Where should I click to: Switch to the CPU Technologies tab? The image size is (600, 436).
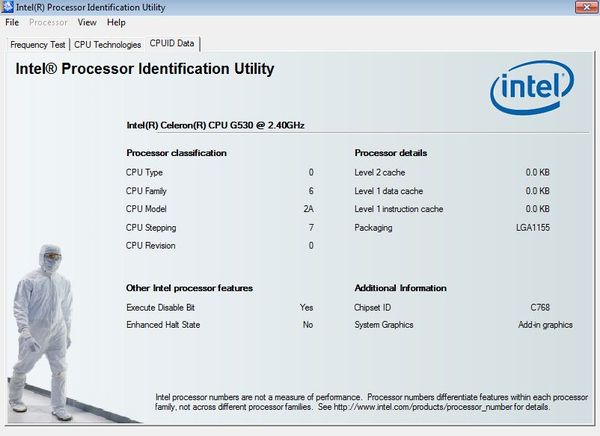tap(108, 44)
